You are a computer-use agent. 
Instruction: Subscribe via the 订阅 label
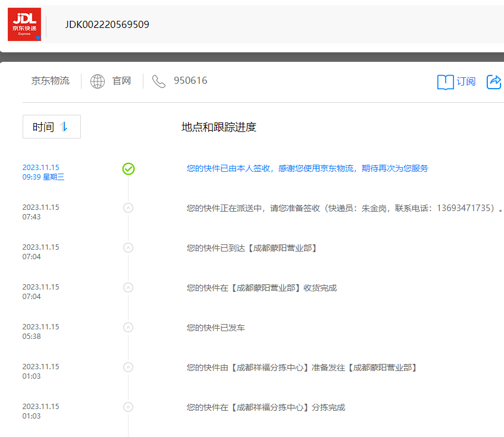(466, 81)
